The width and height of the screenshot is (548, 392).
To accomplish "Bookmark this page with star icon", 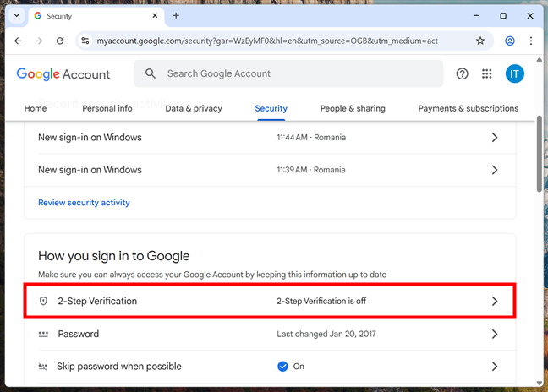I will click(480, 41).
